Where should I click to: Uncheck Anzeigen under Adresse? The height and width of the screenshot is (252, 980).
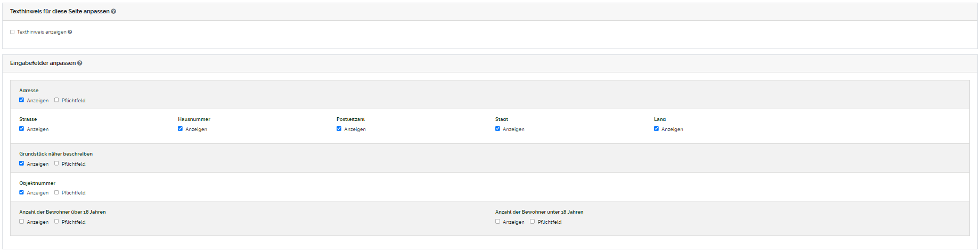coord(22,100)
